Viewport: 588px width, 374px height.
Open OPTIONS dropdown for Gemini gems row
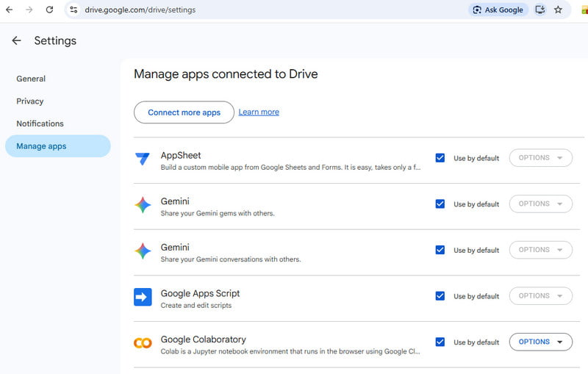541,204
